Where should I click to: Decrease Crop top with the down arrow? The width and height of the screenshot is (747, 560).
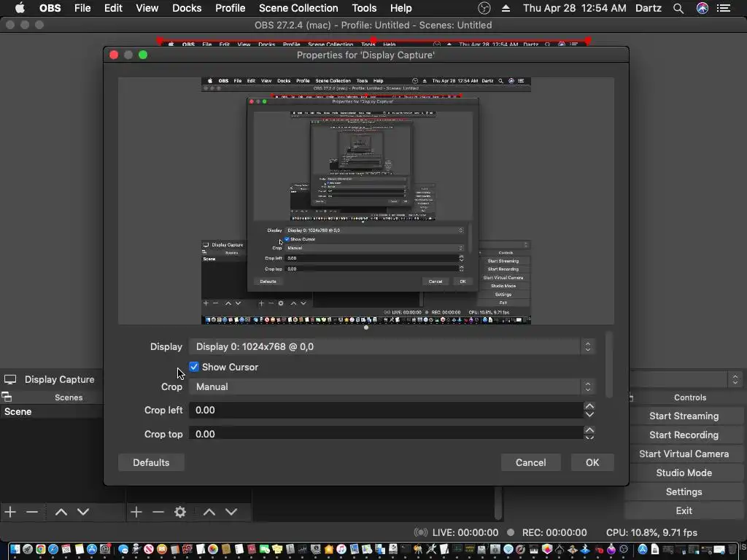pos(589,437)
